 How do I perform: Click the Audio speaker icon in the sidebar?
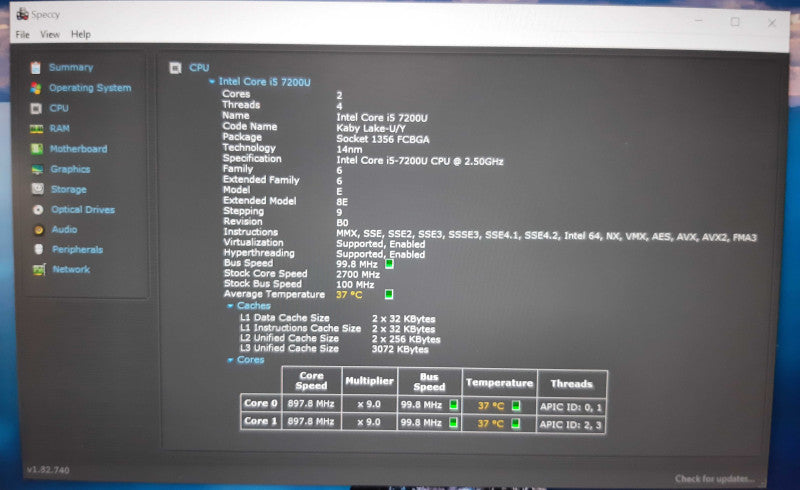pyautogui.click(x=39, y=230)
